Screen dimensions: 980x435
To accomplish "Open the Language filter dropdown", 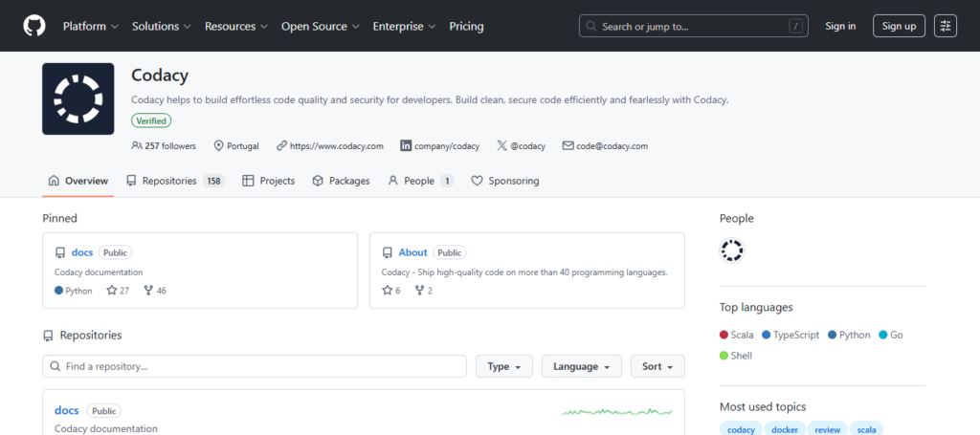I will coord(581,366).
